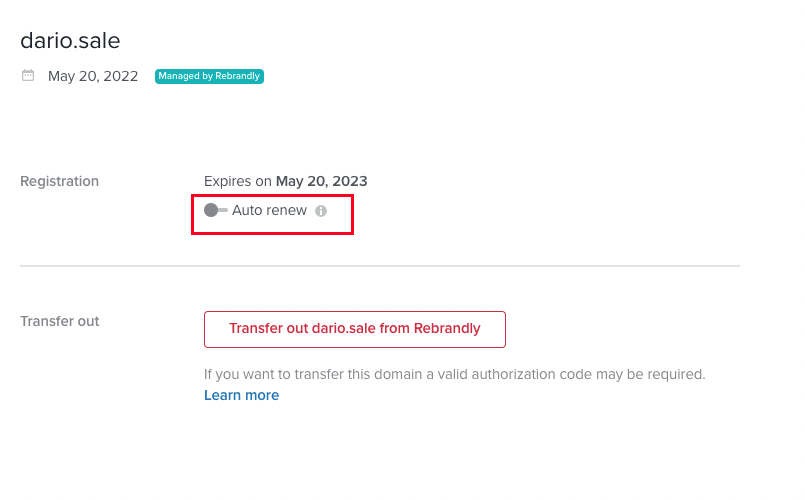Open the Auto renew info icon
This screenshot has height=500, width=805.
[x=321, y=211]
